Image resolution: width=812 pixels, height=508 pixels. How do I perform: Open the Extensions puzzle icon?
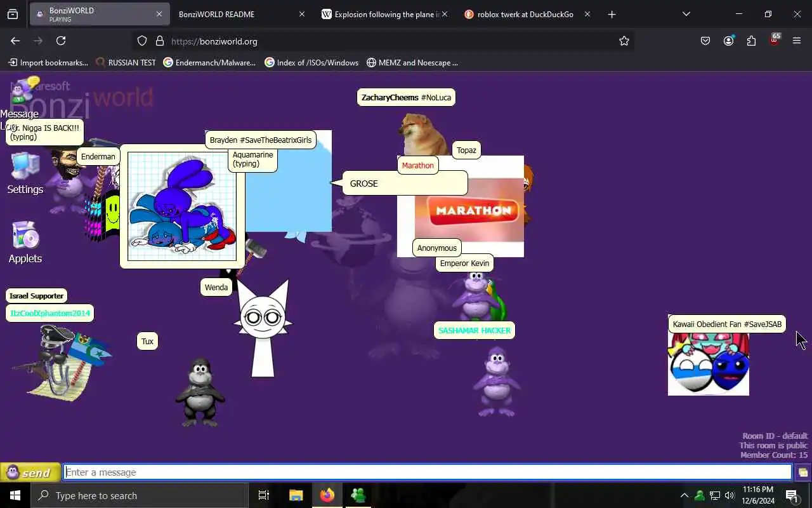751,41
